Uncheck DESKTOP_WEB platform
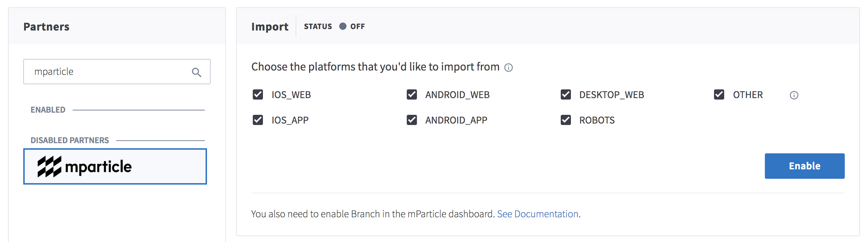Image resolution: width=868 pixels, height=242 pixels. click(x=566, y=95)
